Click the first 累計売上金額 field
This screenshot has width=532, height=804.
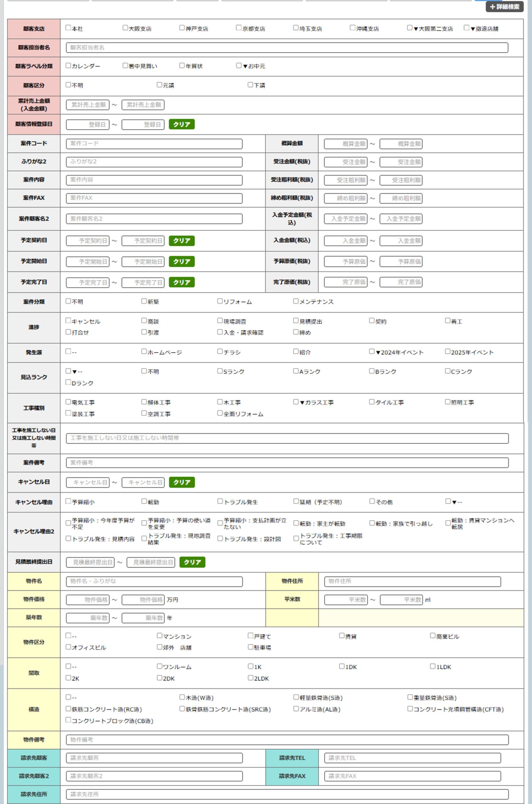point(88,105)
